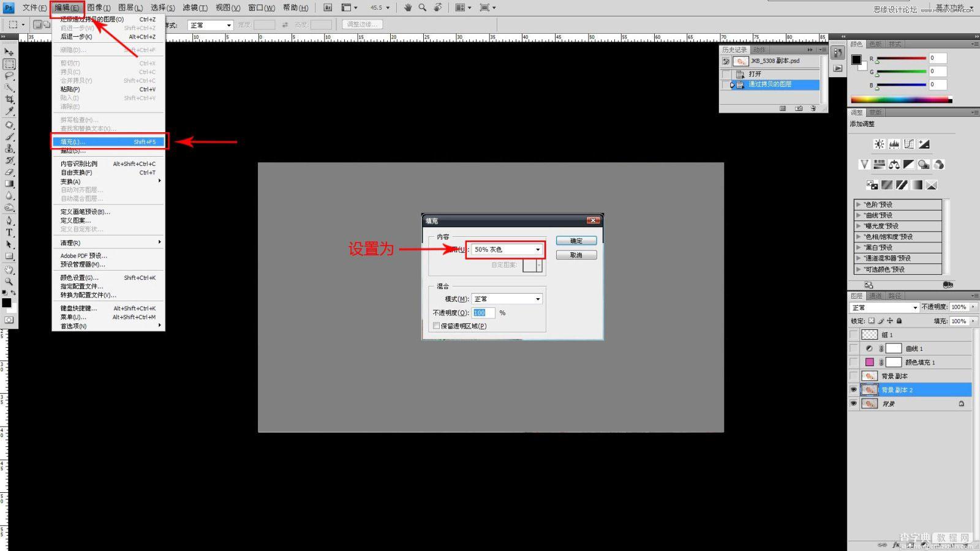Click the foreground color swatch in Color panel

[x=856, y=59]
